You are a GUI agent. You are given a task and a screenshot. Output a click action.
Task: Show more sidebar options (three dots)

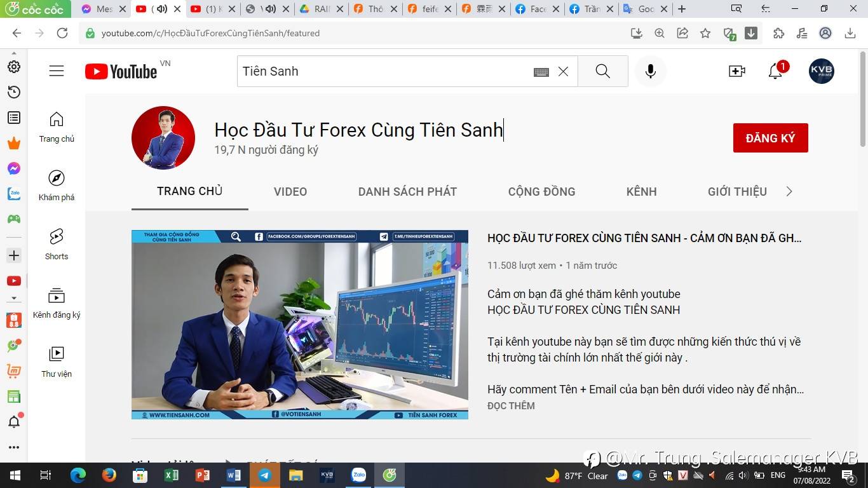pos(13,447)
